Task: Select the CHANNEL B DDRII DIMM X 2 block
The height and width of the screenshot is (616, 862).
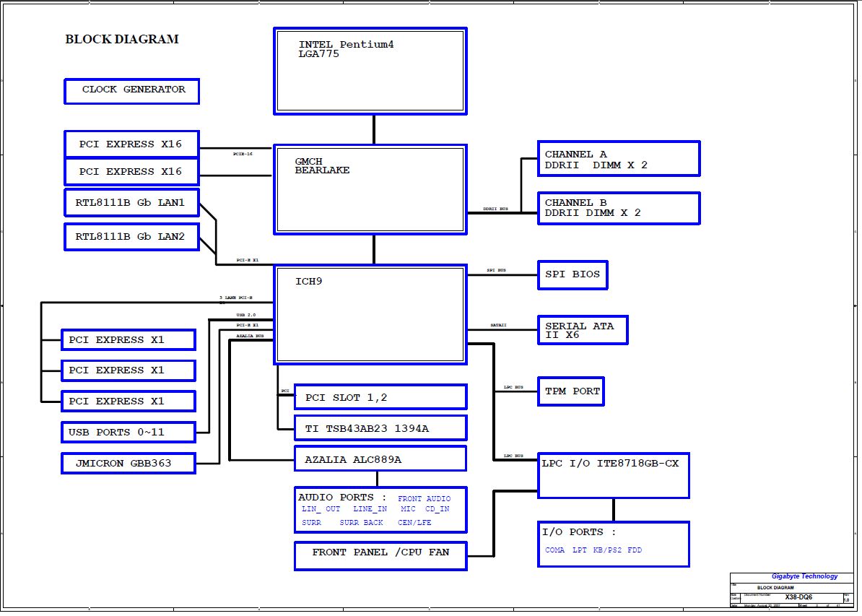Action: tap(619, 208)
